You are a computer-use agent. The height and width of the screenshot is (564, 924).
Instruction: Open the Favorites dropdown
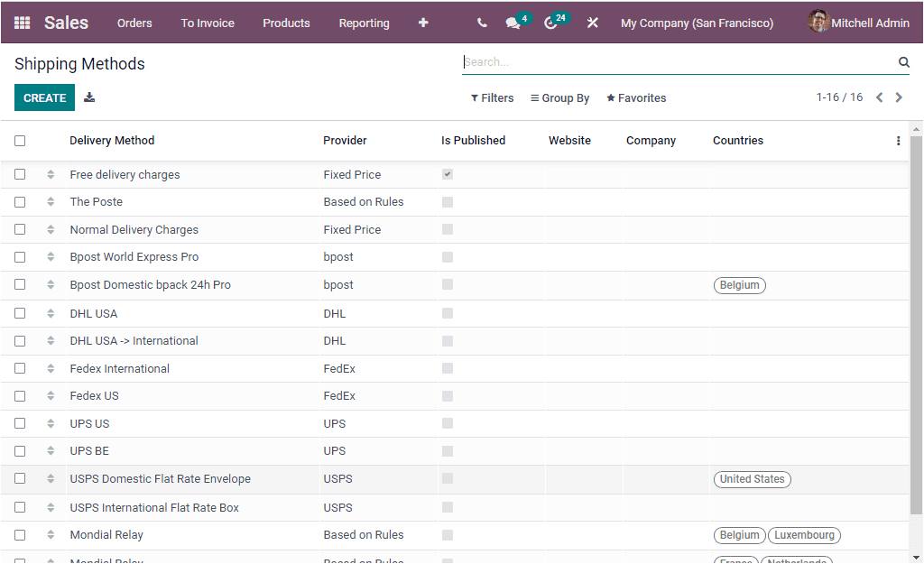pyautogui.click(x=636, y=97)
